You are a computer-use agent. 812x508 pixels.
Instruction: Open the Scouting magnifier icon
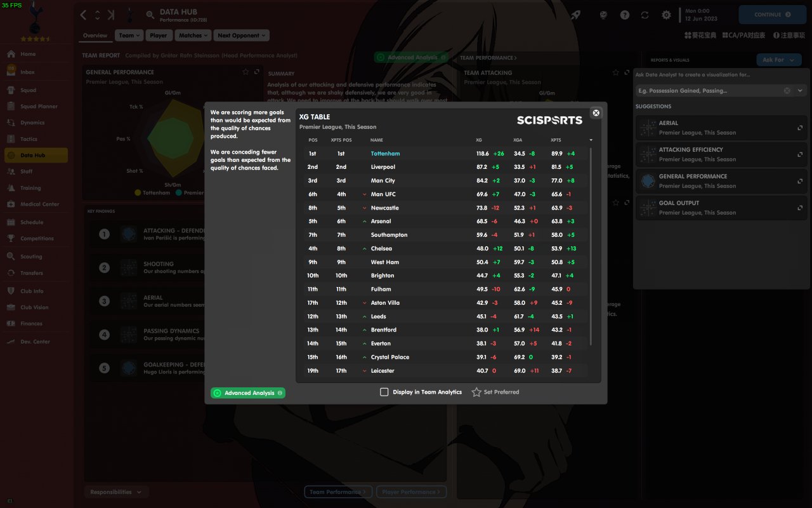(x=11, y=257)
